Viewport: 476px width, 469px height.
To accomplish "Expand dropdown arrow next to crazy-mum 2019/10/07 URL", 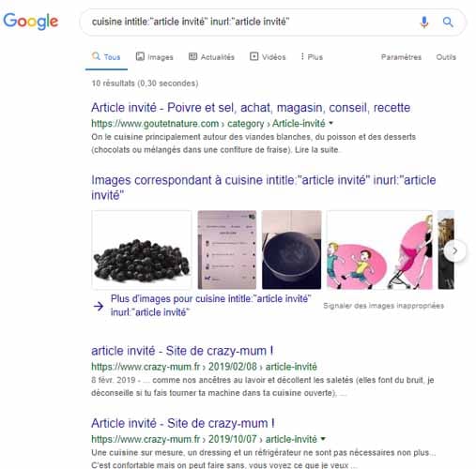I will [x=323, y=439].
